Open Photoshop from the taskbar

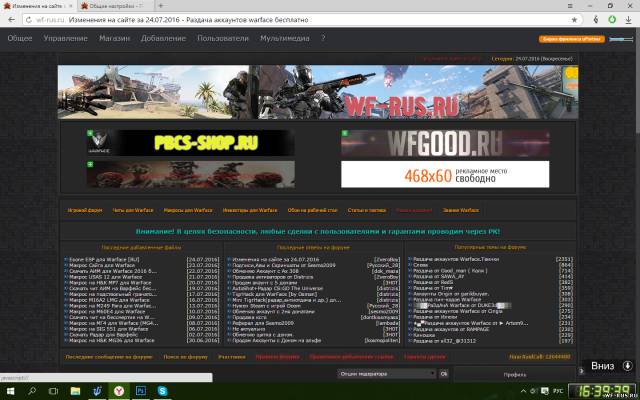140,391
